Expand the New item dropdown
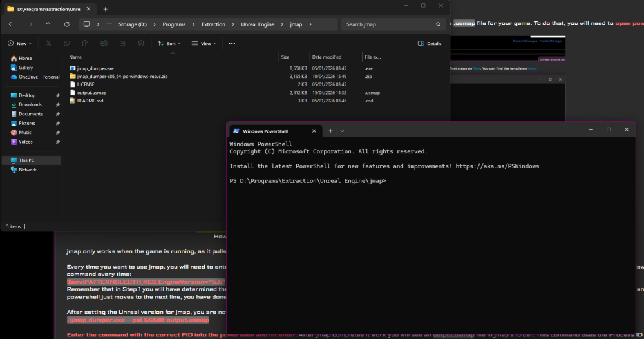 click(21, 43)
